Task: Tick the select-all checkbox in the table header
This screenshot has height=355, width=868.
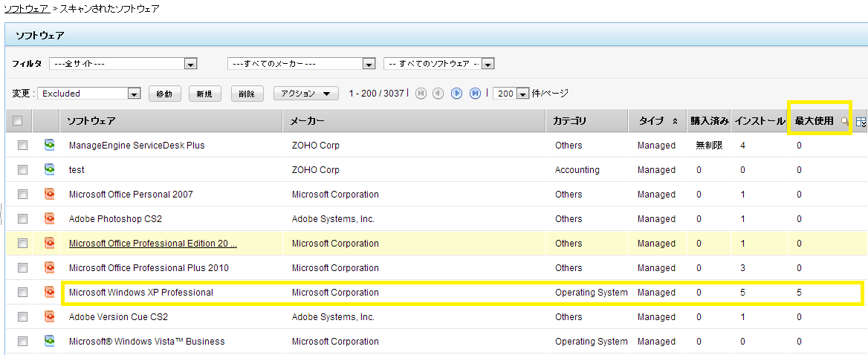Action: (18, 121)
